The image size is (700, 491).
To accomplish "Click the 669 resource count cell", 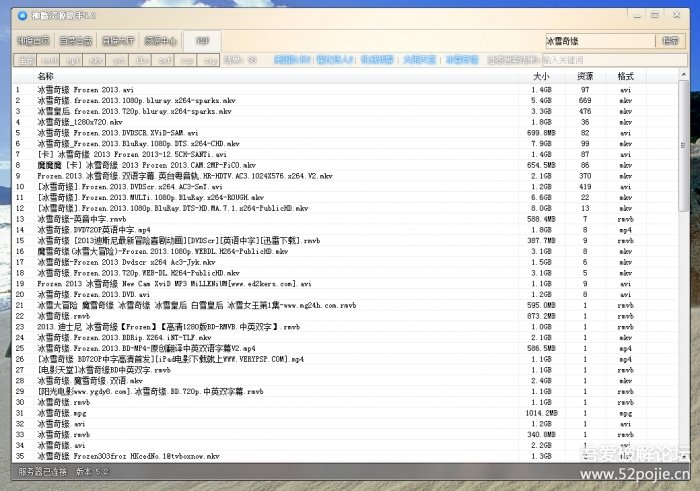I will (585, 100).
